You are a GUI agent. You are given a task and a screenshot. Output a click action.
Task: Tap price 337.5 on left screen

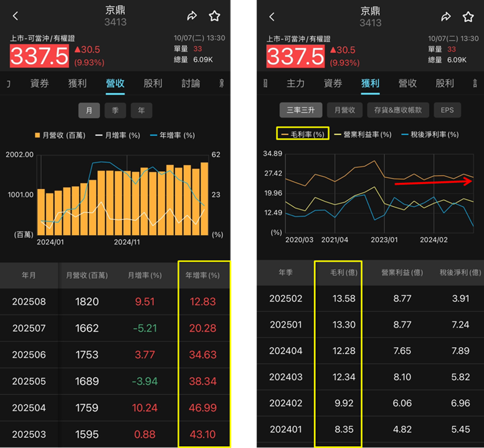[39, 56]
